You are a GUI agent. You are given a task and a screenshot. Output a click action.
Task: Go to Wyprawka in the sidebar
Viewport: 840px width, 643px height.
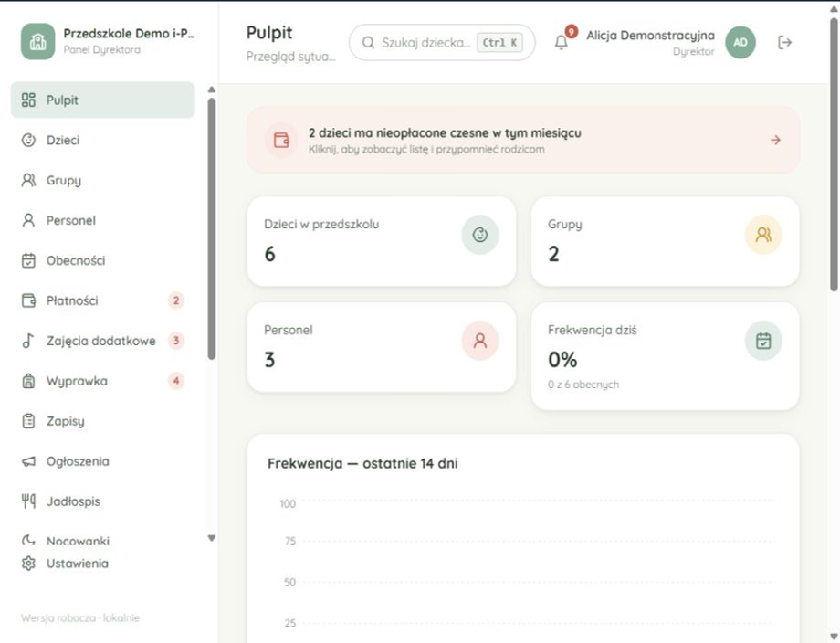103,381
